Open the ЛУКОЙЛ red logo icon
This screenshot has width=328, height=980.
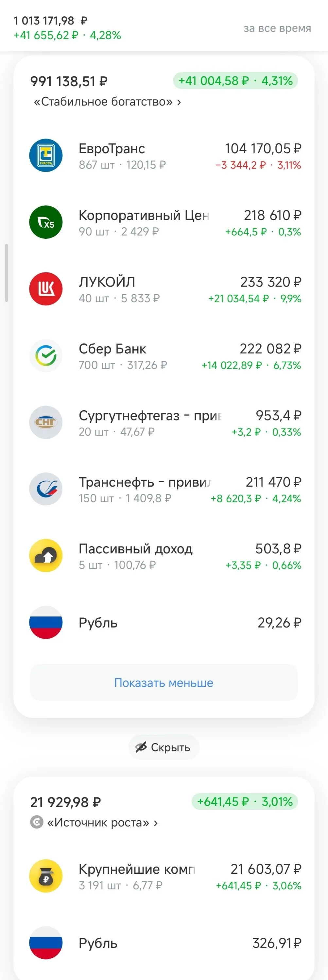click(x=46, y=289)
